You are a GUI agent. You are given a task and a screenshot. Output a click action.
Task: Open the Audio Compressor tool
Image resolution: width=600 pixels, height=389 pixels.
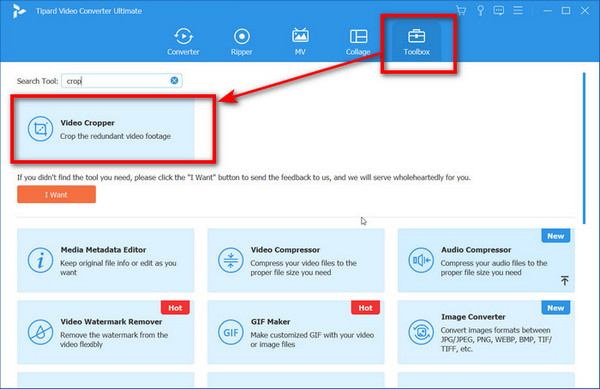(x=486, y=260)
